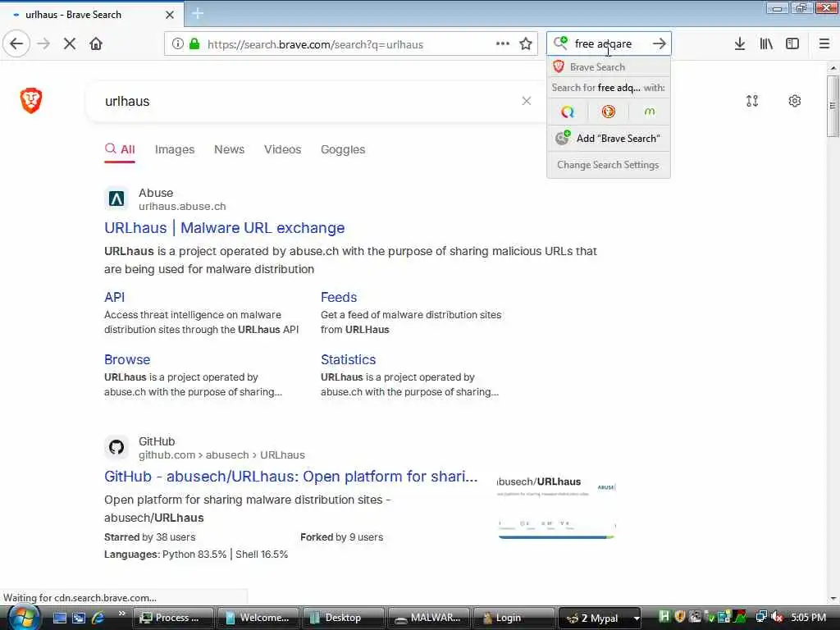840x630 pixels.
Task: Search with the first one-off engine icon
Action: 568,112
